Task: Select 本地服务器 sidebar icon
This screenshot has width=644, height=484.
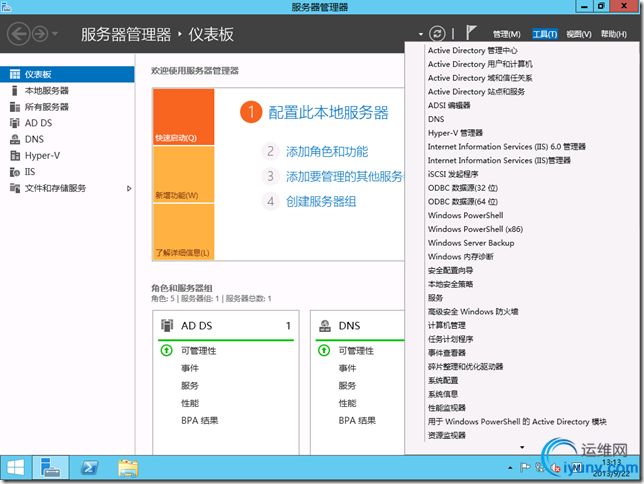Action: 15,90
